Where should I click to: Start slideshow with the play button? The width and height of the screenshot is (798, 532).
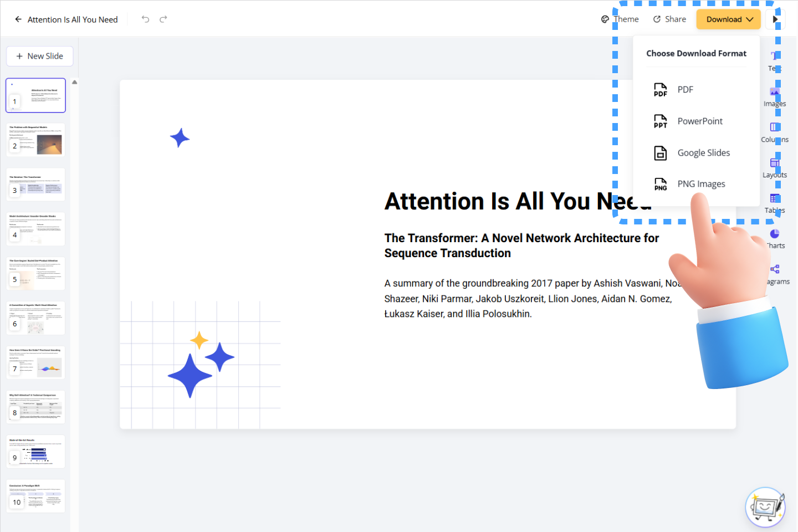pos(775,19)
